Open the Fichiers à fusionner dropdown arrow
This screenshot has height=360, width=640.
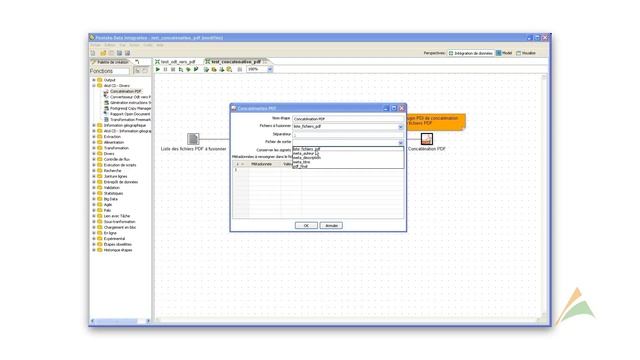tap(400, 127)
